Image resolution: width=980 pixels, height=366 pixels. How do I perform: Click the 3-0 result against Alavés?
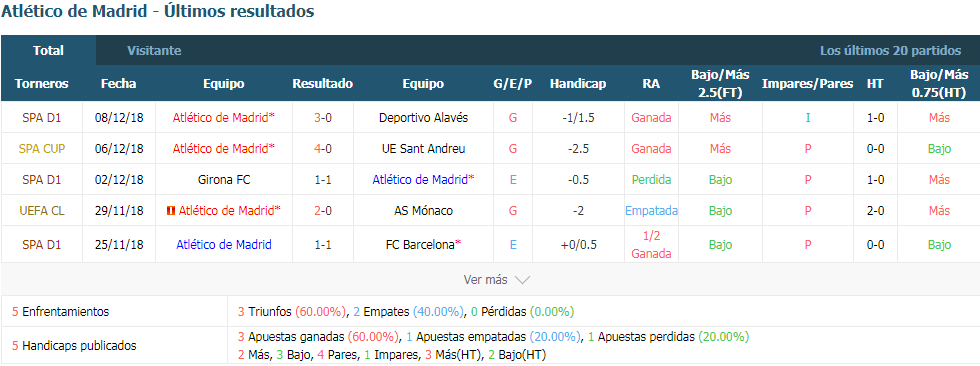[322, 117]
